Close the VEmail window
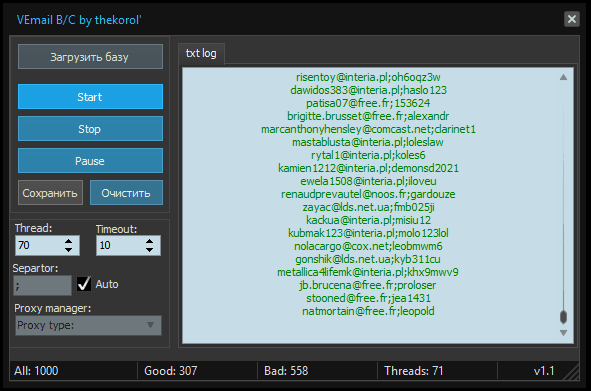This screenshot has width=591, height=391. coord(572,19)
